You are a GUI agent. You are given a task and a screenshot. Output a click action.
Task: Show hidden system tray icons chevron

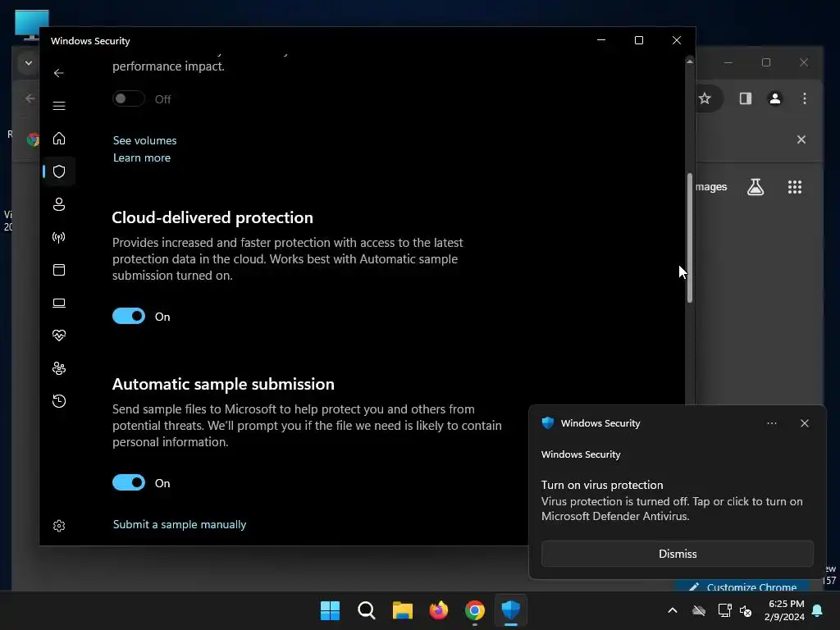[673, 610]
